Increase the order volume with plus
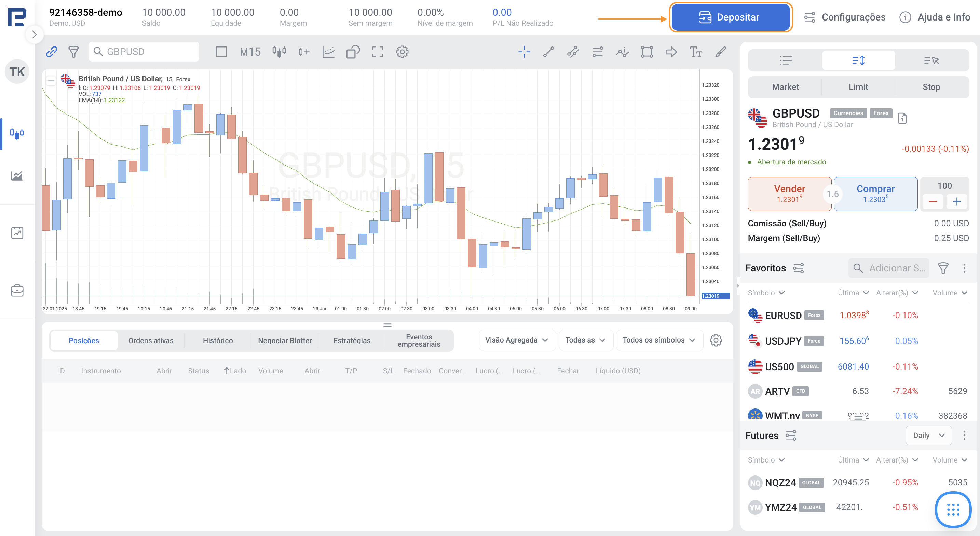 (x=956, y=201)
